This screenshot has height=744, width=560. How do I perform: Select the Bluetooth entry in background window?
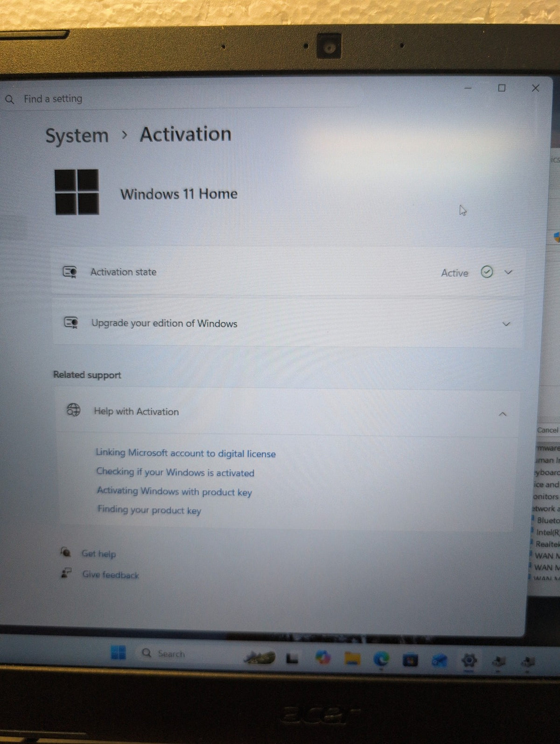point(548,520)
